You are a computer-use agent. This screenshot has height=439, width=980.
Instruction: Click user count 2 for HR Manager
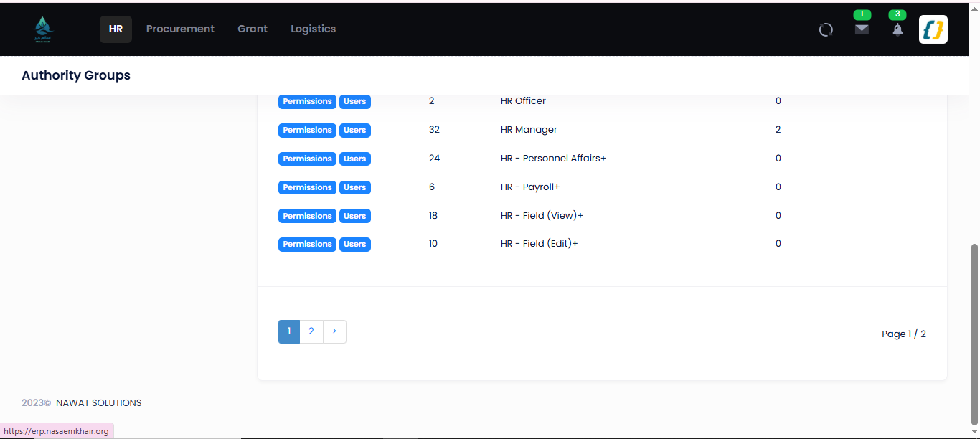[x=778, y=130]
